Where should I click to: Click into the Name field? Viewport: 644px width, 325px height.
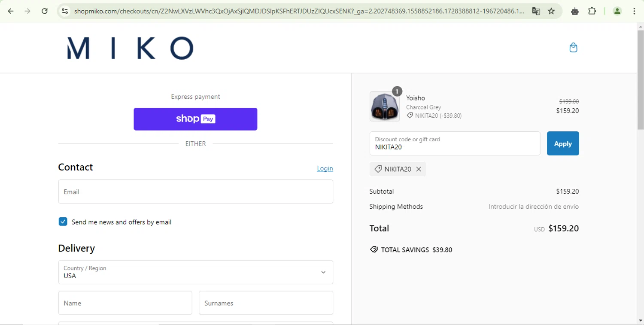pos(125,303)
